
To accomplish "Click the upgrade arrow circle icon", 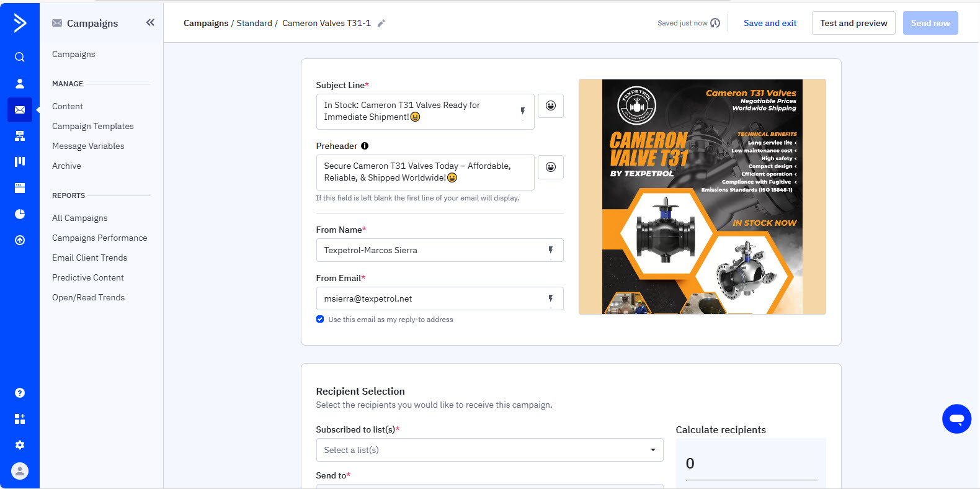I will tap(20, 240).
